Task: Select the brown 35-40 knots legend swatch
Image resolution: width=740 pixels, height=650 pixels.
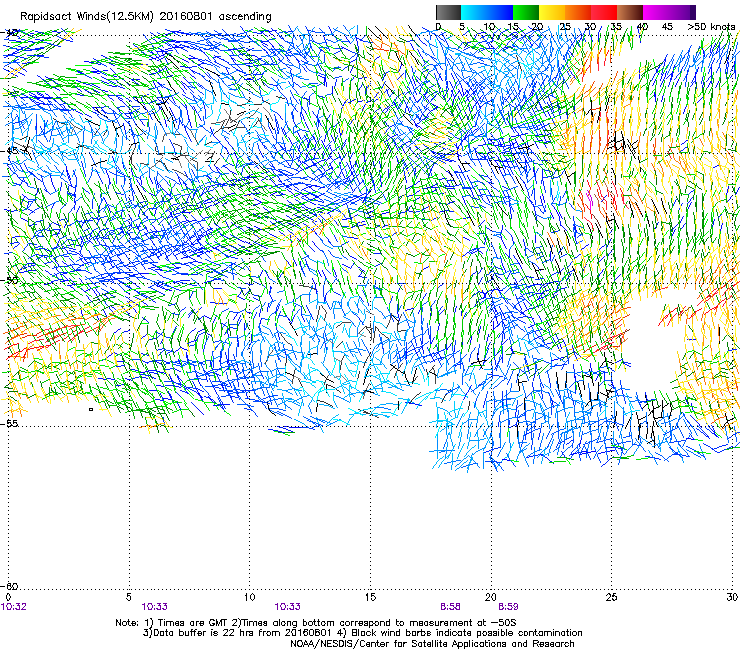Action: tap(630, 12)
